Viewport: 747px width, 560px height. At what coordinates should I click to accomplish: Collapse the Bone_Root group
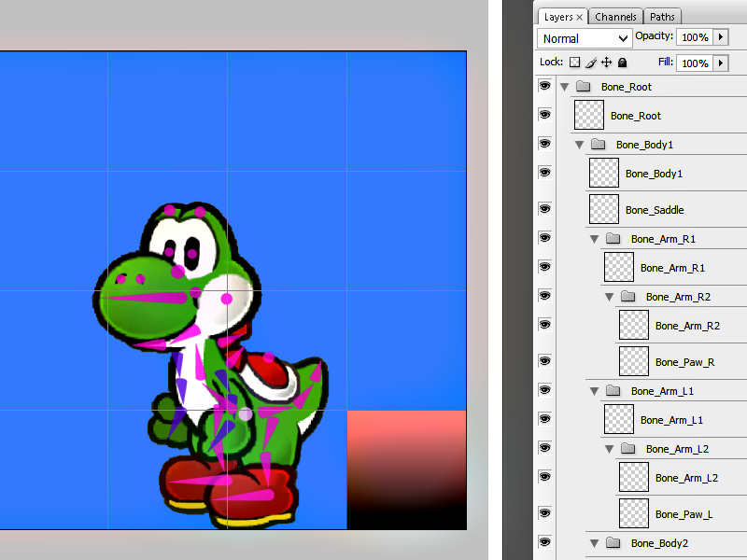pos(565,87)
